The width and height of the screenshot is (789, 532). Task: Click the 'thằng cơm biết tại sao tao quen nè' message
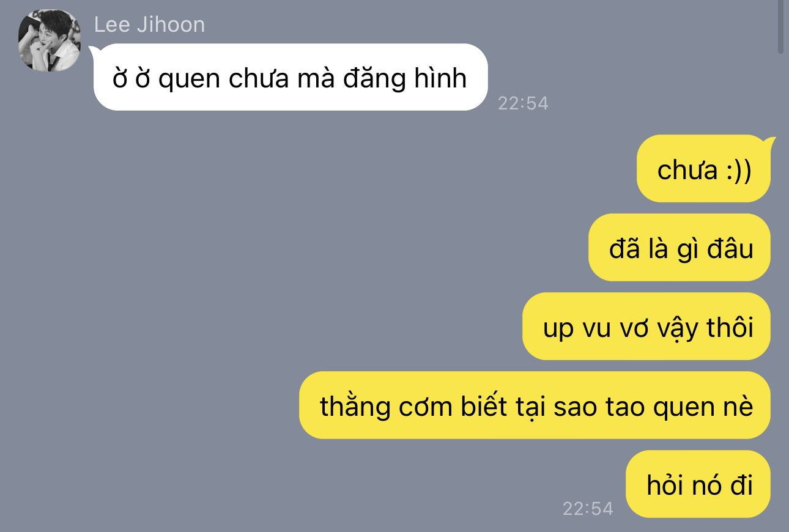(x=535, y=405)
